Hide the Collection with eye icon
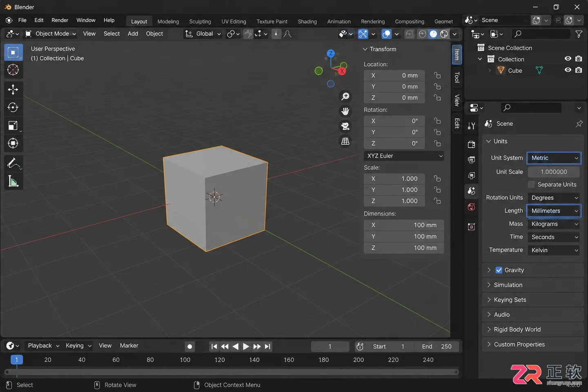Image resolution: width=588 pixels, height=392 pixels. [x=568, y=59]
